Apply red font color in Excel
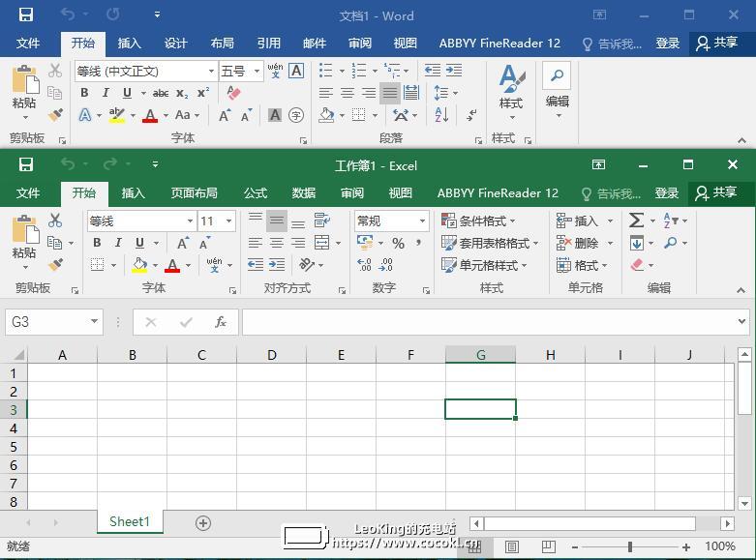The height and width of the screenshot is (560, 756). 172,265
